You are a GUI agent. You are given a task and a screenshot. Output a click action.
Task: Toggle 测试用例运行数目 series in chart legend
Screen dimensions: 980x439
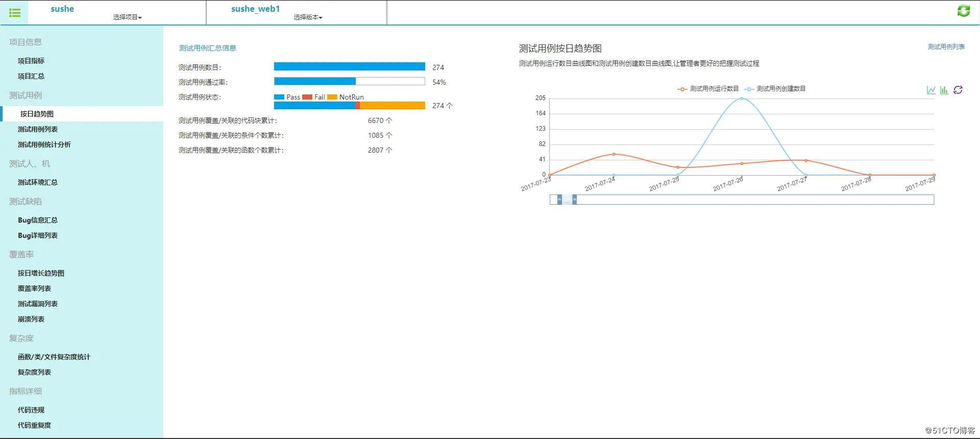708,89
